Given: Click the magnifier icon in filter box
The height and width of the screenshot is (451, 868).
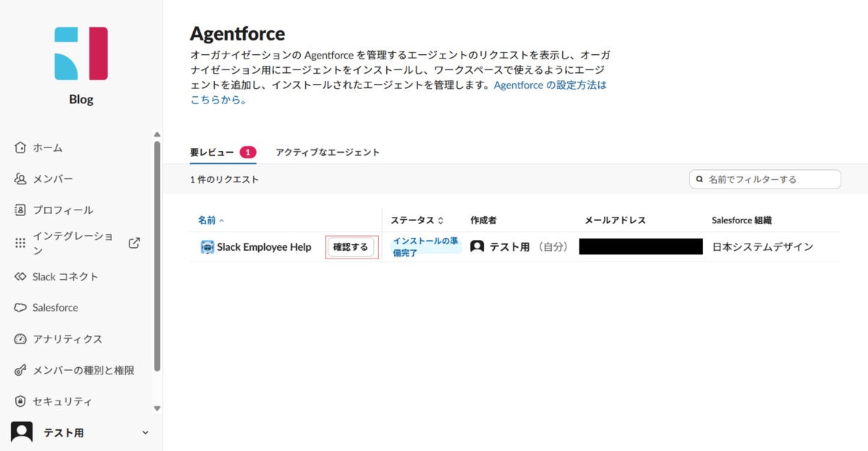Looking at the screenshot, I should point(699,179).
